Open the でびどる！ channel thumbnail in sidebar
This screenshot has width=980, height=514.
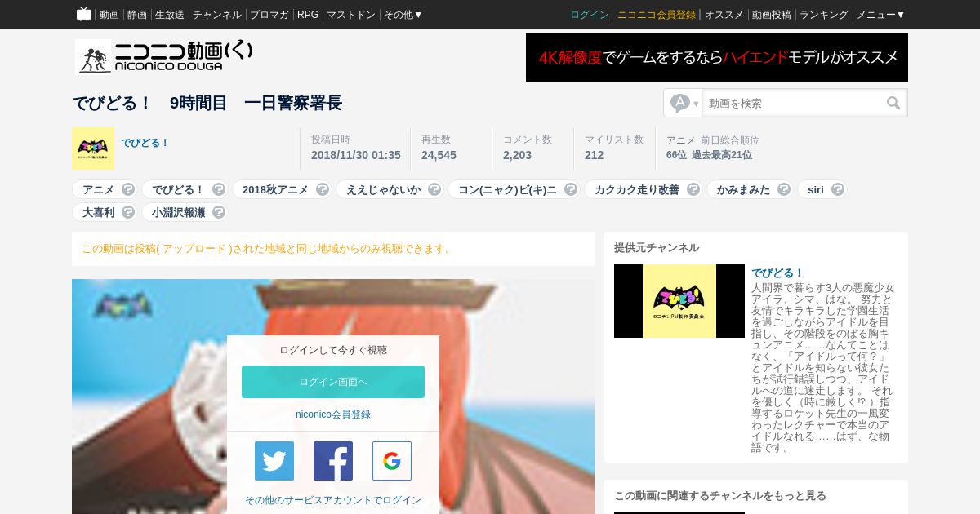click(x=679, y=301)
